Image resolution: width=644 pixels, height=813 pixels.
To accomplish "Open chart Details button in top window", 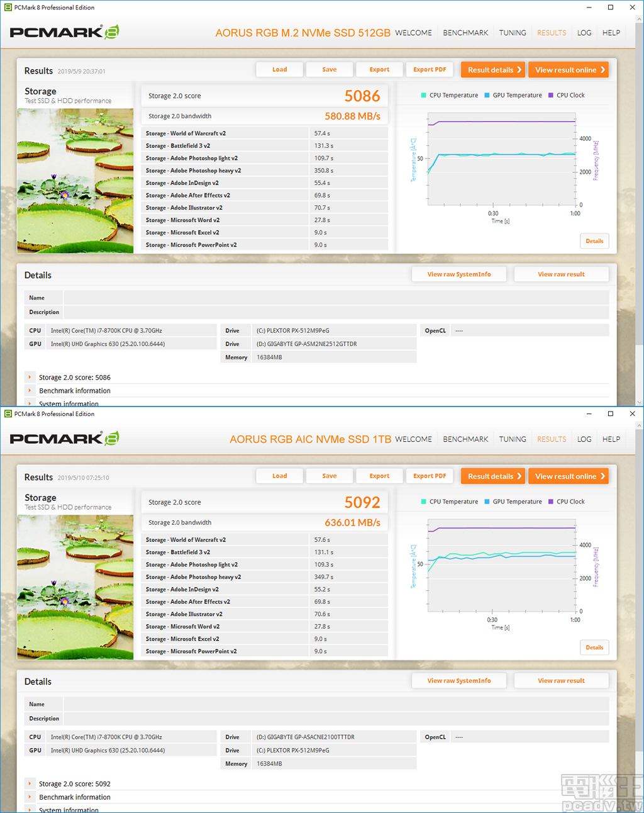I will click(594, 241).
